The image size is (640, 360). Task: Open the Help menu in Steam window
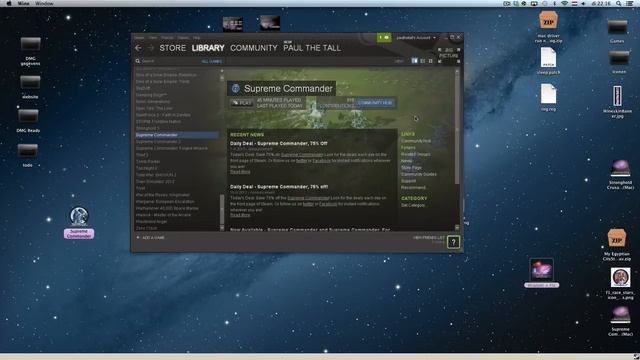click(196, 38)
